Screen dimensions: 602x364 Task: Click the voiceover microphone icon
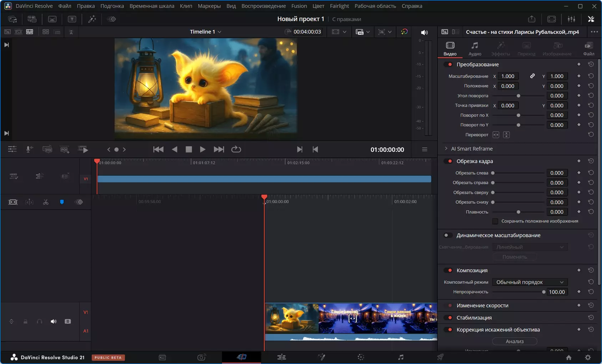tap(29, 150)
